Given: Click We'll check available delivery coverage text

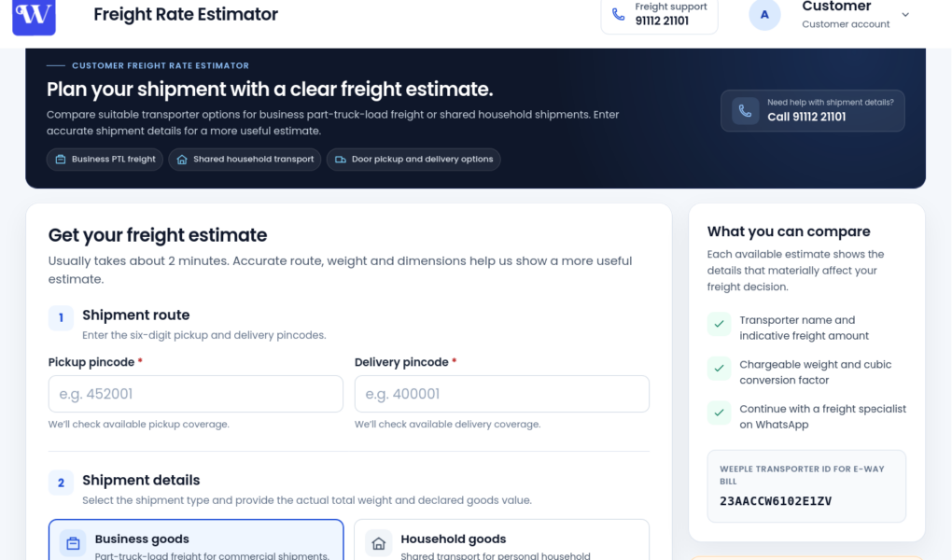Looking at the screenshot, I should (447, 424).
